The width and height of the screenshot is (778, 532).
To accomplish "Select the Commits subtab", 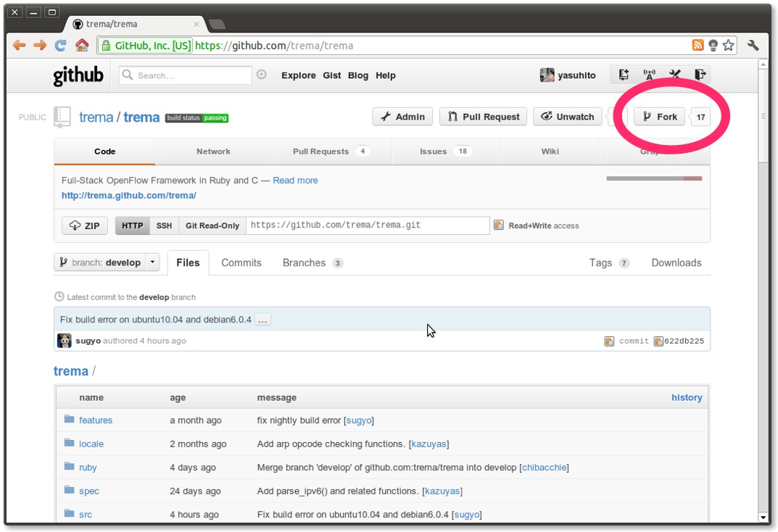I will [x=241, y=263].
